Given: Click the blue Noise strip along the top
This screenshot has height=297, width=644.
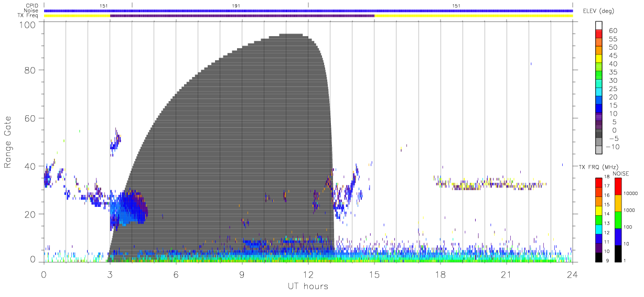Looking at the screenshot, I should point(308,10).
